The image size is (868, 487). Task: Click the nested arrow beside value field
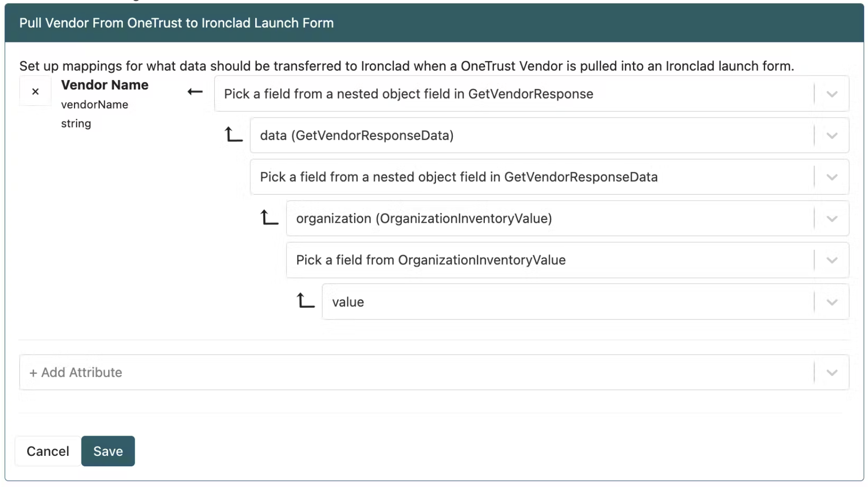point(306,300)
